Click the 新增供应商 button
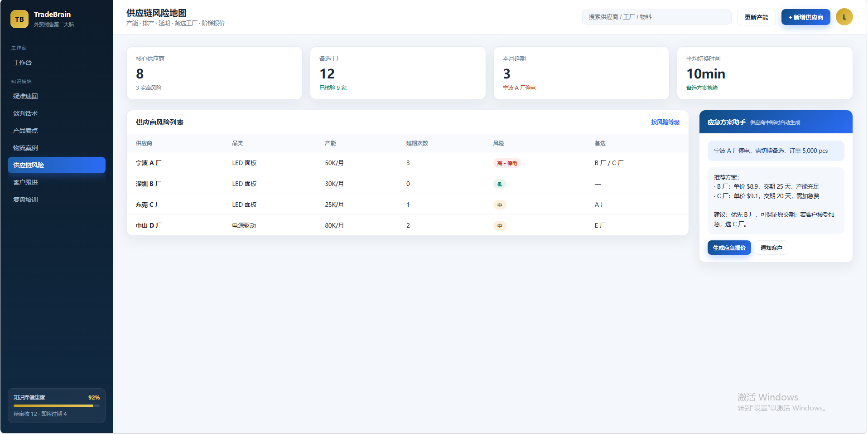868x434 pixels. click(805, 17)
